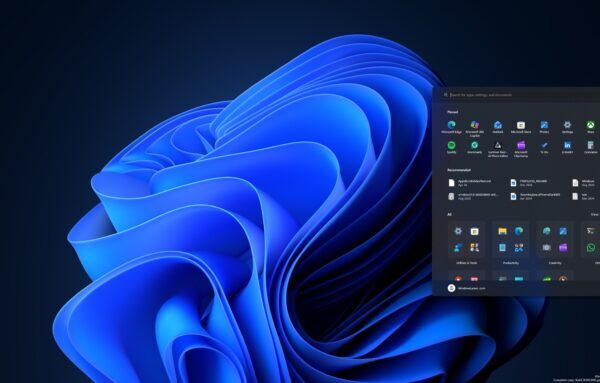
Task: Launch Microsoft Clipchamp from Pinned apps
Action: point(521,149)
